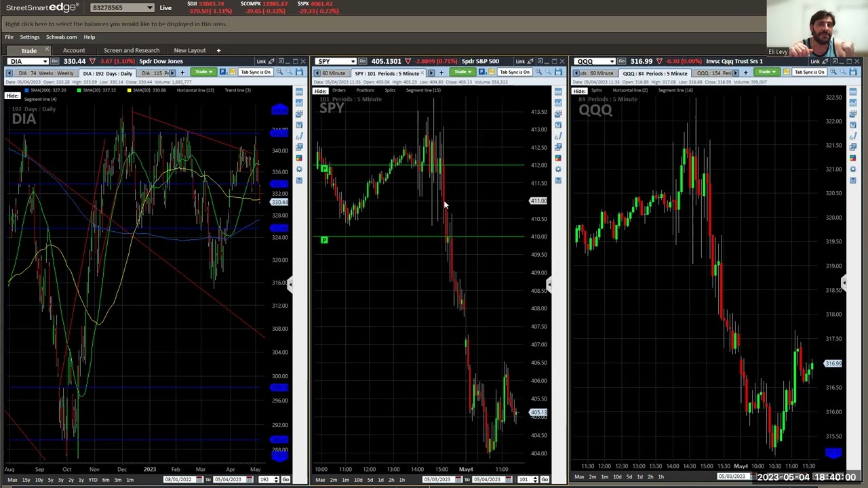Click the Hide button in QQQ chart
Image resolution: width=868 pixels, height=488 pixels.
click(x=579, y=91)
